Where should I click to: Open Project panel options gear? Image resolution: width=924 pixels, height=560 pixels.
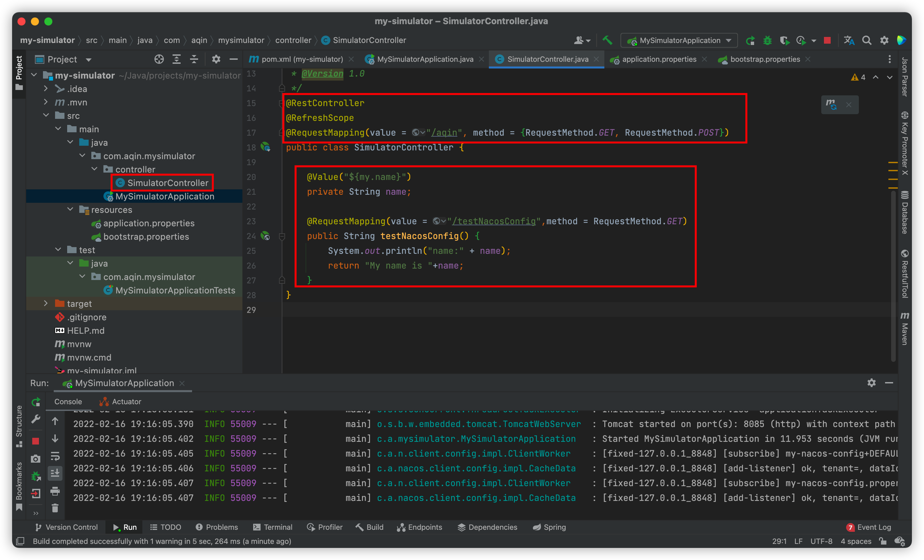216,59
